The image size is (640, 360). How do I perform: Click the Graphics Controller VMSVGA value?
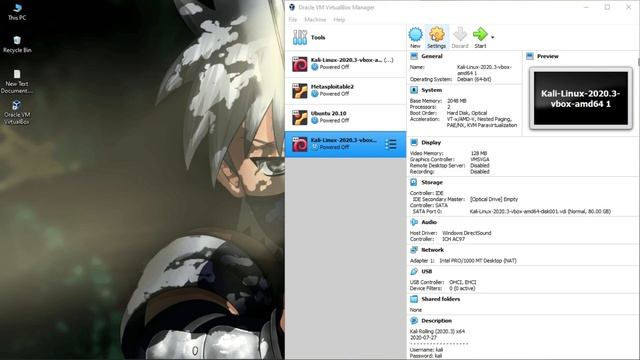click(480, 159)
